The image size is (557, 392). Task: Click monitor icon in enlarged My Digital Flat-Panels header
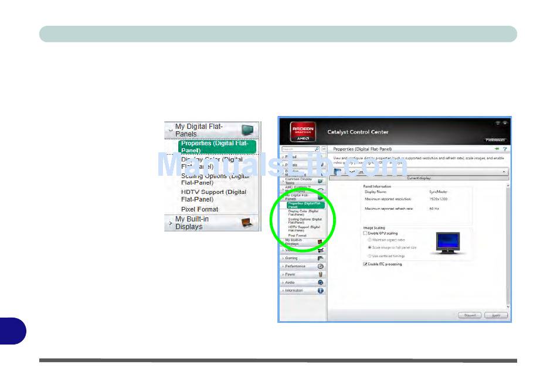click(249, 130)
